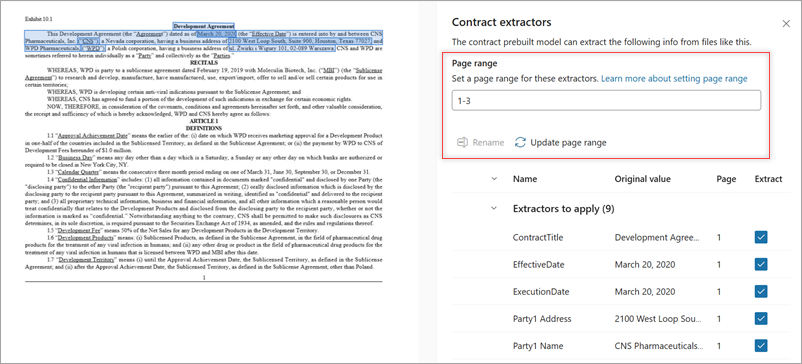Click the Page column header
Screen dimensions: 802x364
[x=726, y=179]
